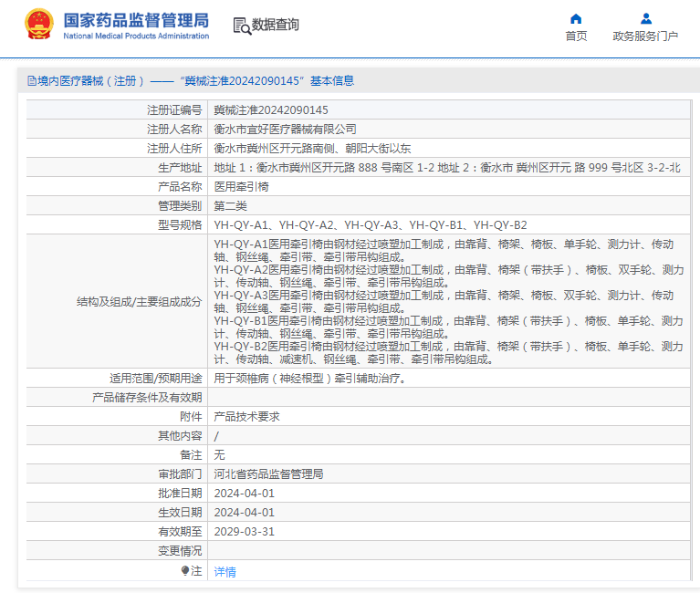
Task: Click the 数据查询 label text
Action: click(275, 25)
